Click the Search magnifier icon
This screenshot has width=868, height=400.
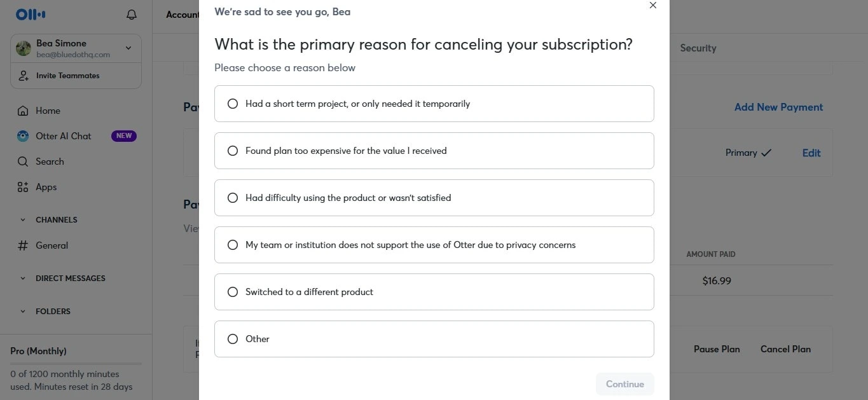tap(23, 162)
